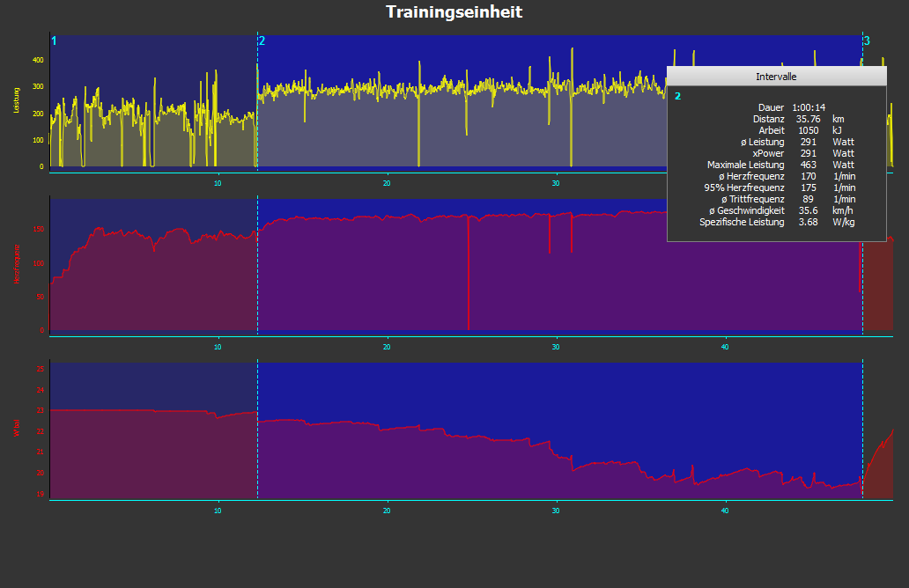The image size is (909, 588).
Task: Click the 10 minute tick under the power chart
Action: (218, 182)
